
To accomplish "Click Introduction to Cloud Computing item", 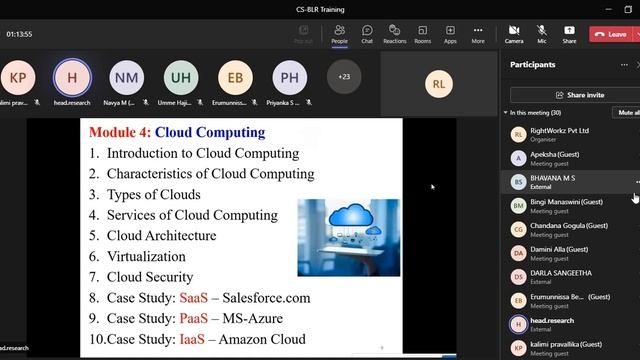I will (x=194, y=153).
